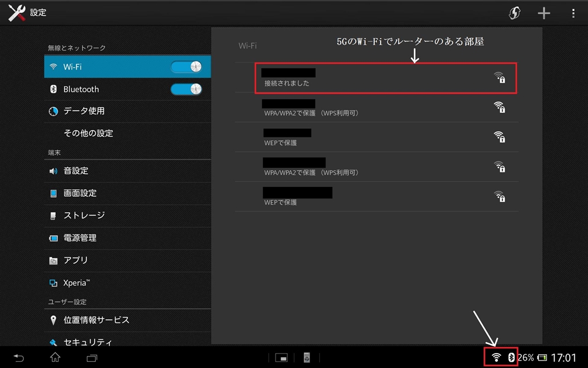The width and height of the screenshot is (588, 368).
Task: Tap the speaker icon for 音設定
Action: tap(53, 171)
